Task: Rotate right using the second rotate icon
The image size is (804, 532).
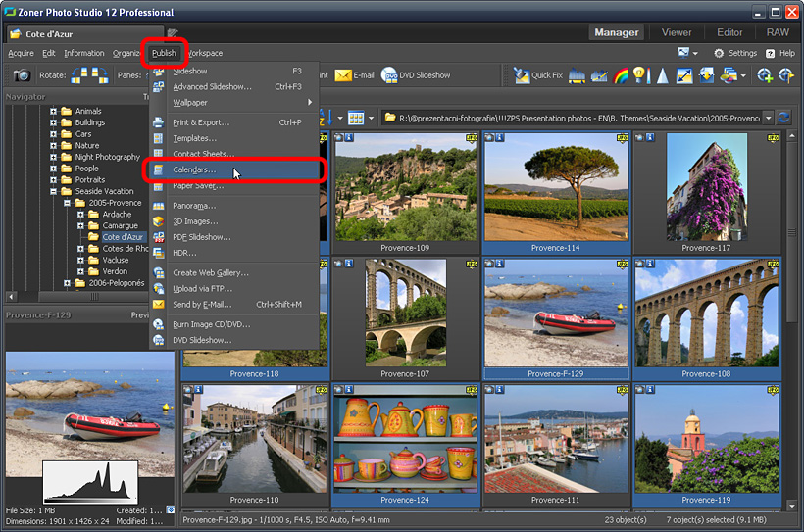Action: coord(100,75)
